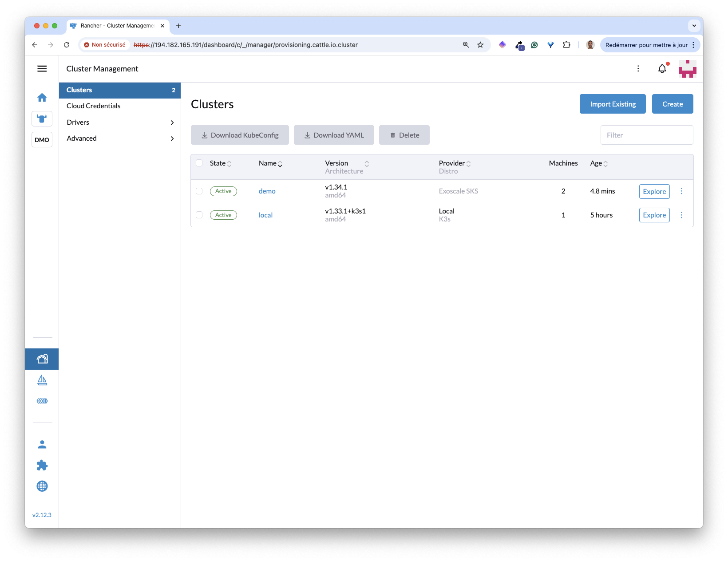Image resolution: width=728 pixels, height=561 pixels.
Task: Open actions menu for demo cluster row
Action: click(682, 191)
